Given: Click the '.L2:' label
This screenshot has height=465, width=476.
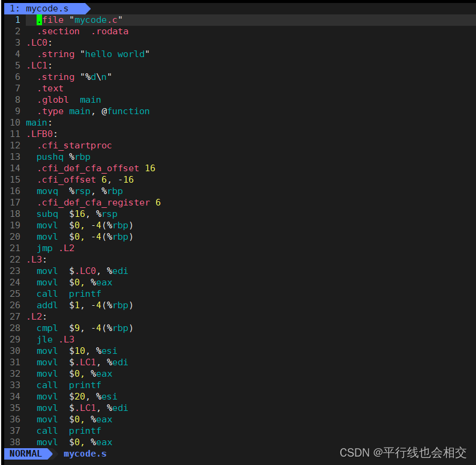Looking at the screenshot, I should pyautogui.click(x=37, y=317).
